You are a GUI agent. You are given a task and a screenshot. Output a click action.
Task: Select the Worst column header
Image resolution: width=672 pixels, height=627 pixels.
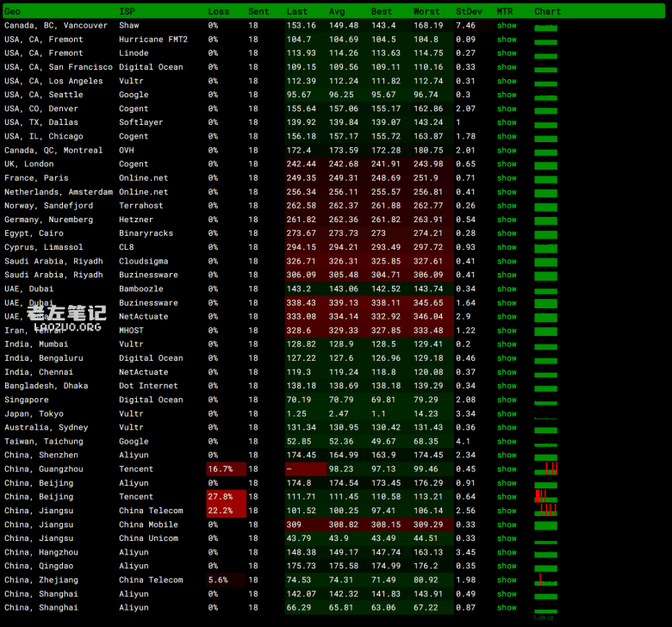point(426,12)
